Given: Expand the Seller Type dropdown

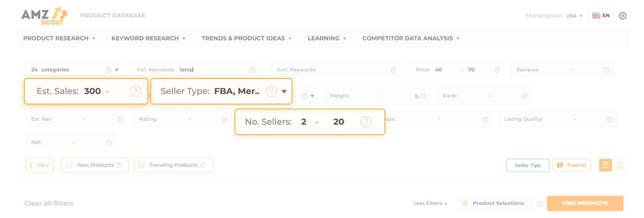Looking at the screenshot, I should (x=284, y=91).
